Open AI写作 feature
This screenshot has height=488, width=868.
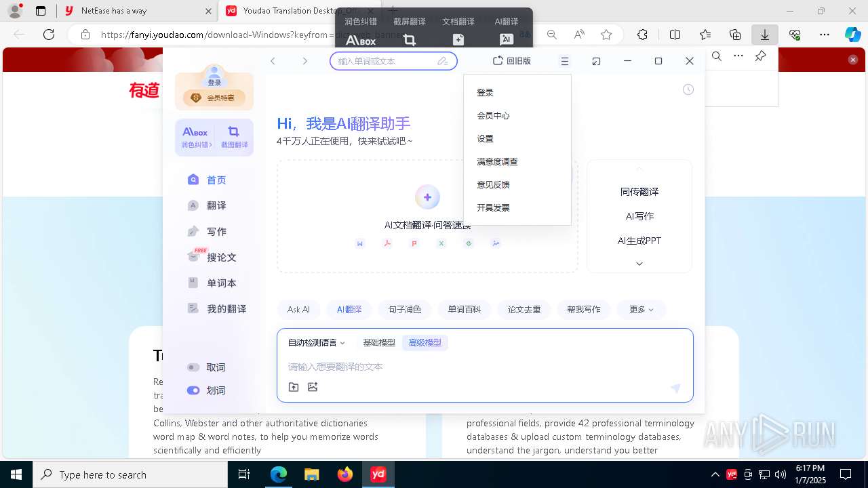pyautogui.click(x=639, y=216)
